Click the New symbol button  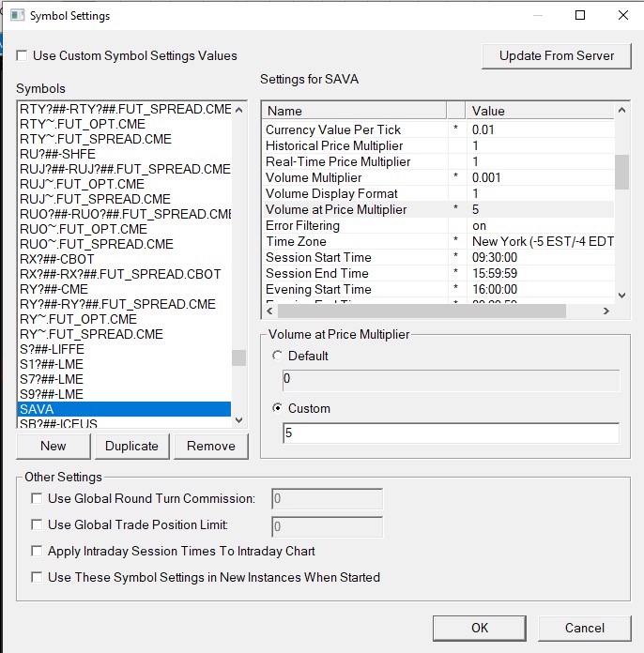pyautogui.click(x=54, y=446)
